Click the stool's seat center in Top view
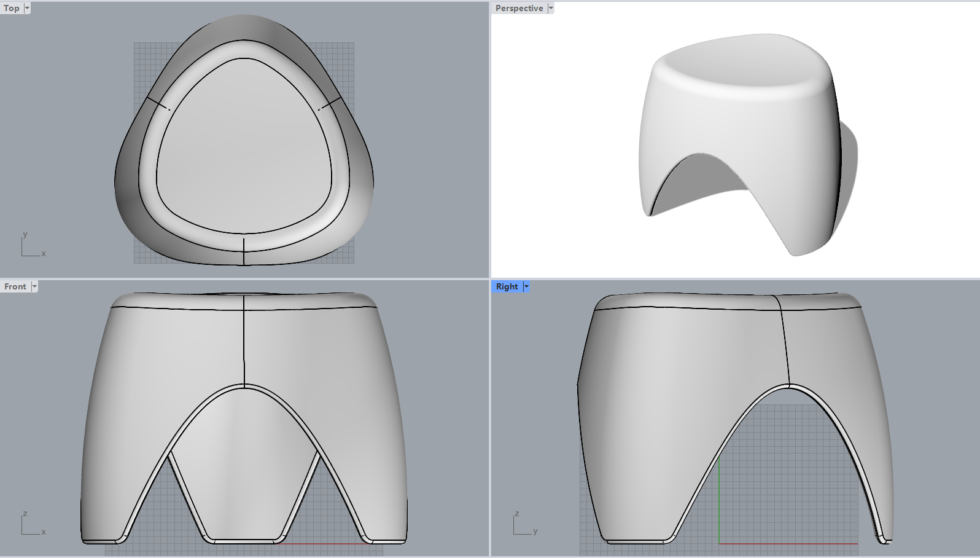Screen dimensions: 980x558 click(244, 147)
